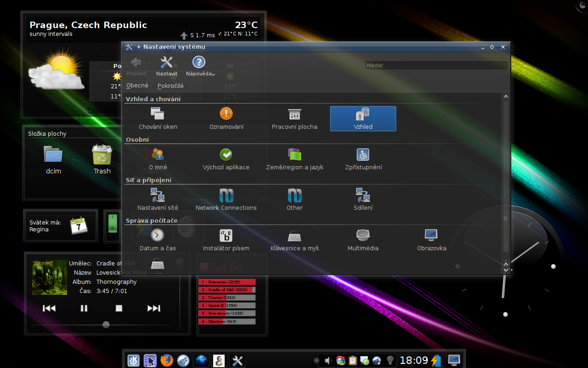Open the Nápověda help dropdown
Viewport: 588px width, 368px height.
pyautogui.click(x=200, y=66)
